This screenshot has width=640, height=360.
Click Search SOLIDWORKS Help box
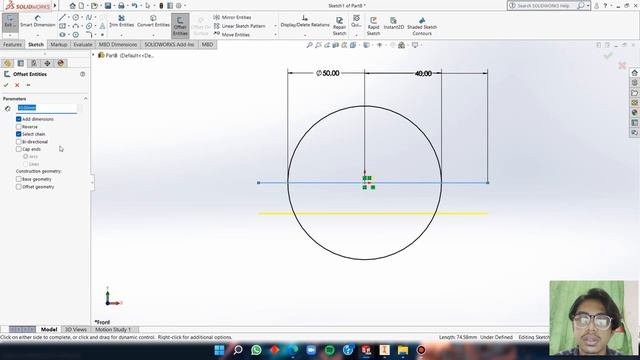pyautogui.click(x=546, y=6)
